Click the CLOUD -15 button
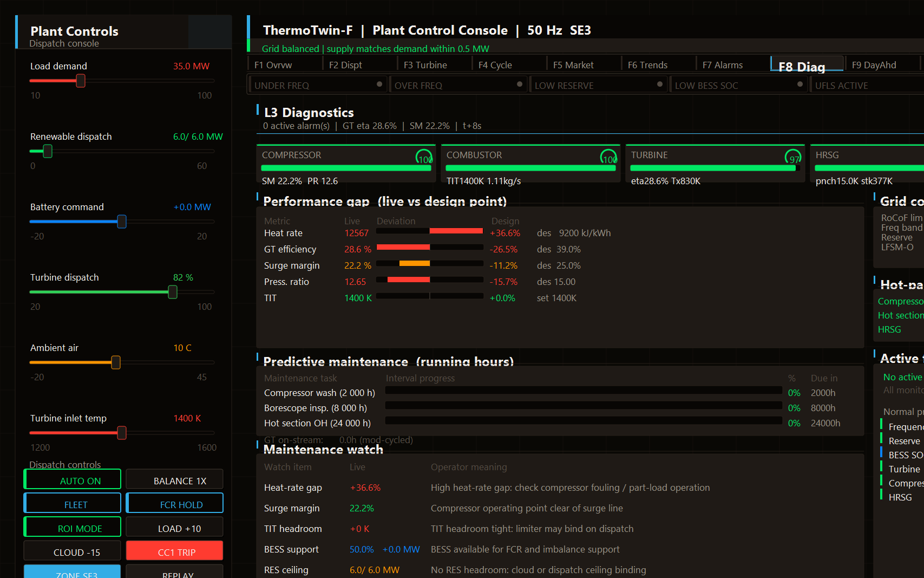Viewport: 924px width, 578px height. [73, 551]
